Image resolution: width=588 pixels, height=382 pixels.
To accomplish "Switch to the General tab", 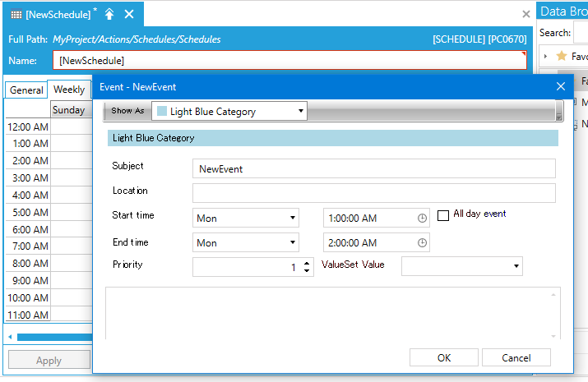I will pos(26,90).
